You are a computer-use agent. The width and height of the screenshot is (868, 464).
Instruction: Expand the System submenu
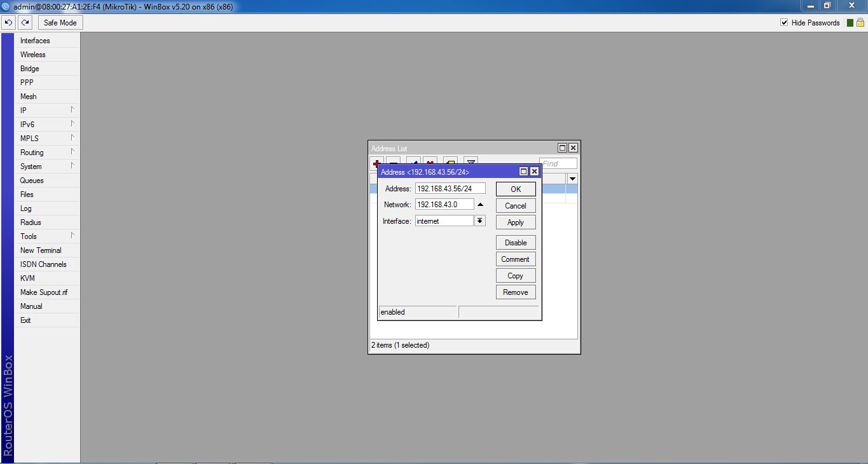pos(48,167)
